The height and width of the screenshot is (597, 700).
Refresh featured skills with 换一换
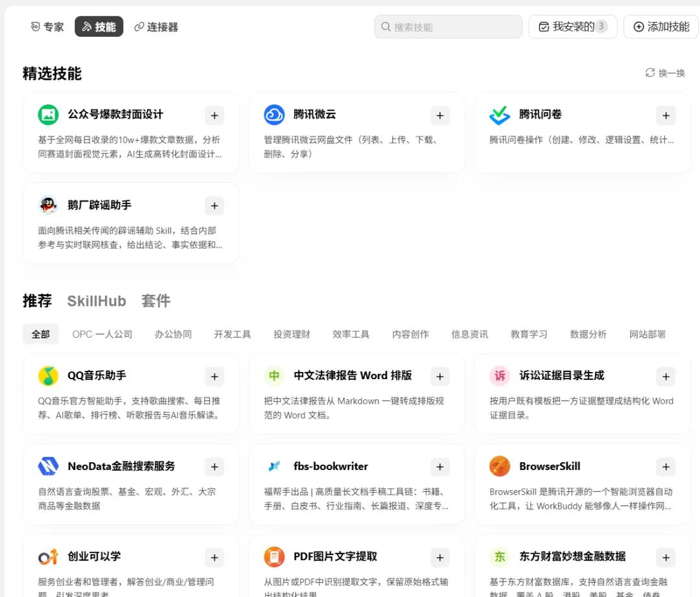[x=665, y=73]
